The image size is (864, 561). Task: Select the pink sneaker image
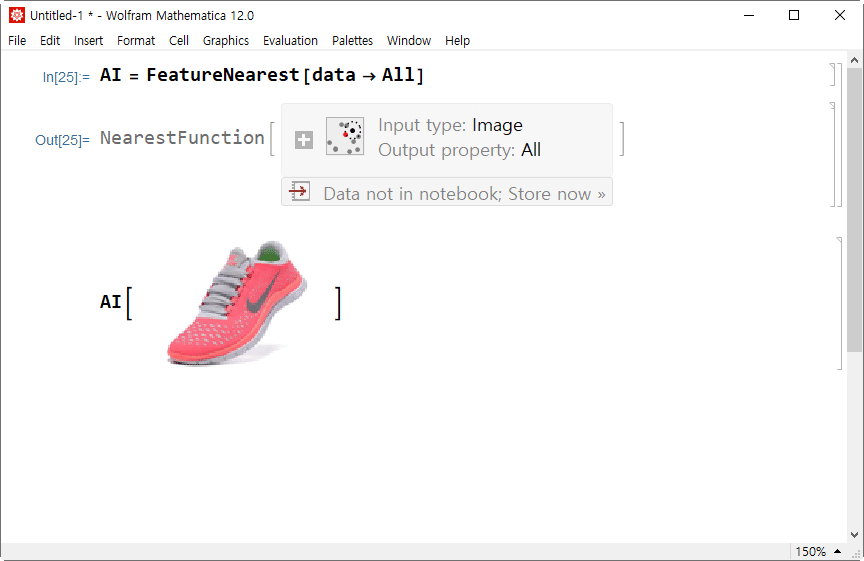tap(237, 303)
